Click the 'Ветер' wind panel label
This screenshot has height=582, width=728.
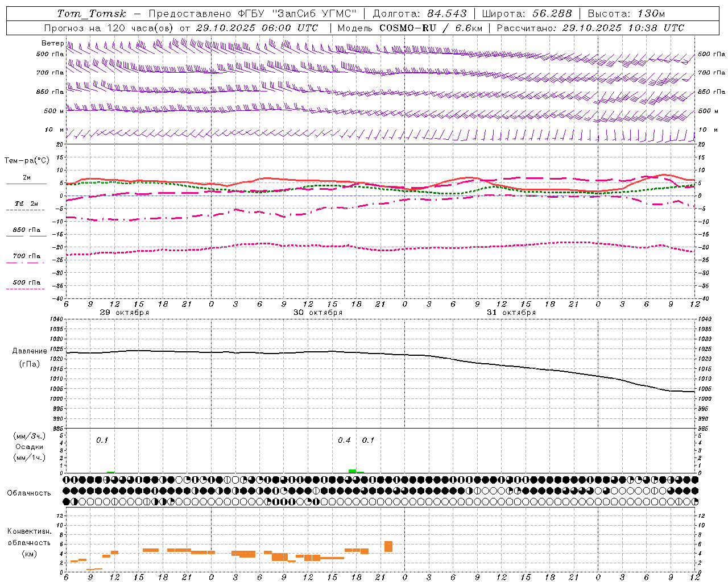tap(52, 43)
